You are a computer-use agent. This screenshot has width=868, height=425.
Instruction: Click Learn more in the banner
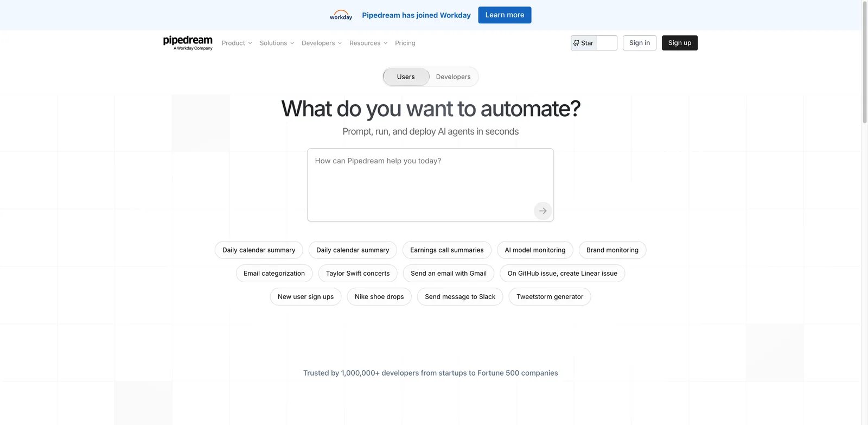[505, 15]
